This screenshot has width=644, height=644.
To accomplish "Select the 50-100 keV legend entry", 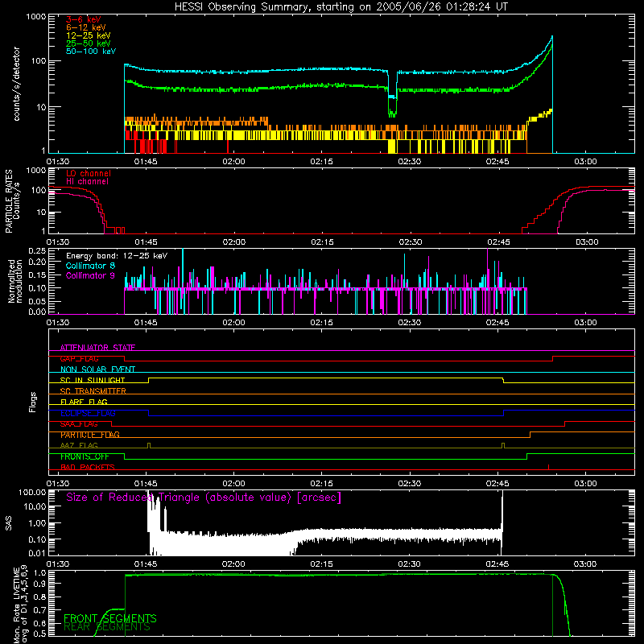I will pyautogui.click(x=90, y=52).
